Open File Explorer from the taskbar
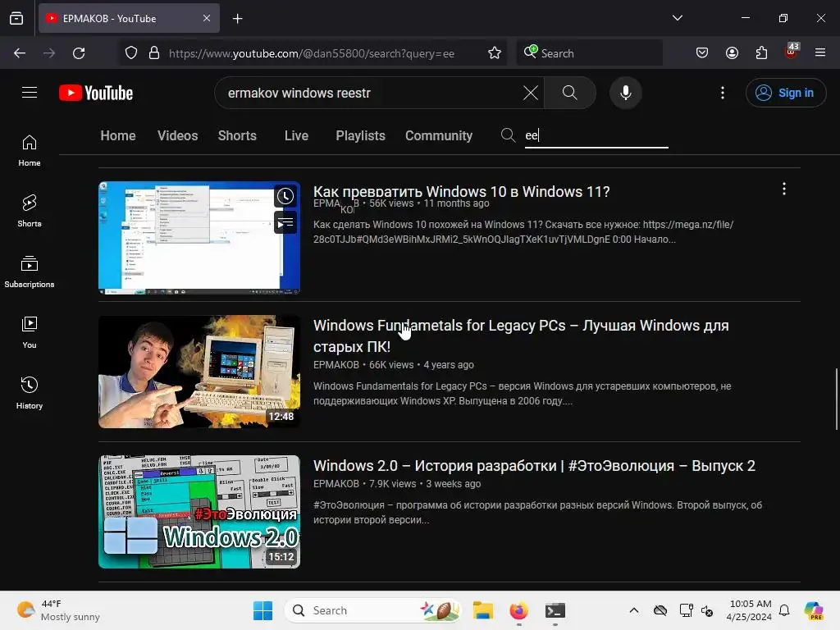The height and width of the screenshot is (630, 840). click(482, 610)
